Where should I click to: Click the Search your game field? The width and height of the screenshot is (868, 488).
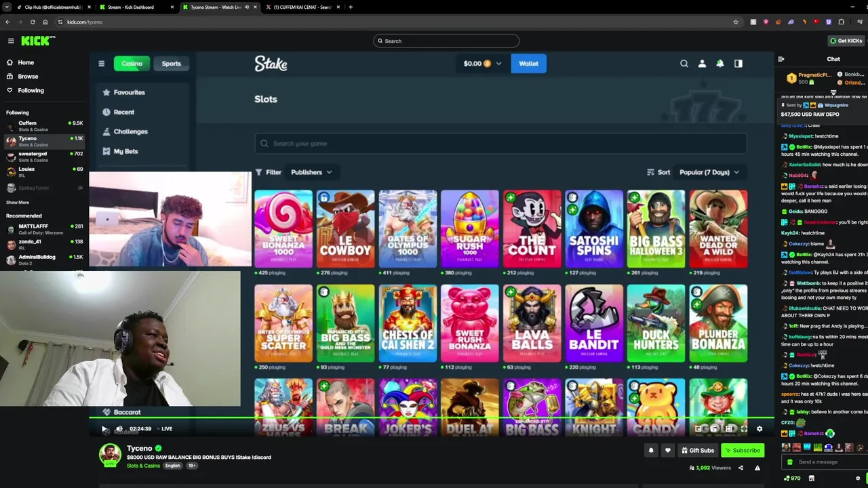500,143
